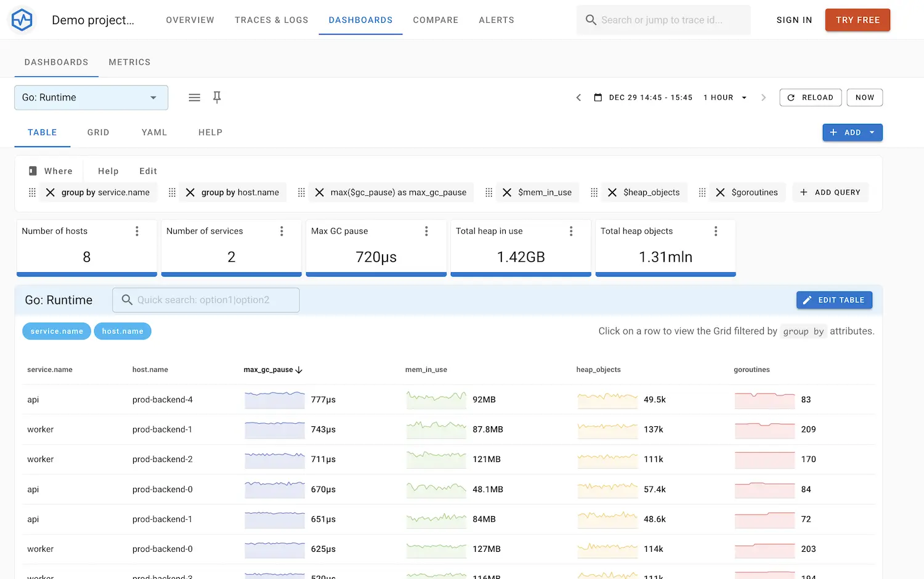Viewport: 924px width, 579px height.
Task: Toggle the service.name grouping chip
Action: (57, 331)
